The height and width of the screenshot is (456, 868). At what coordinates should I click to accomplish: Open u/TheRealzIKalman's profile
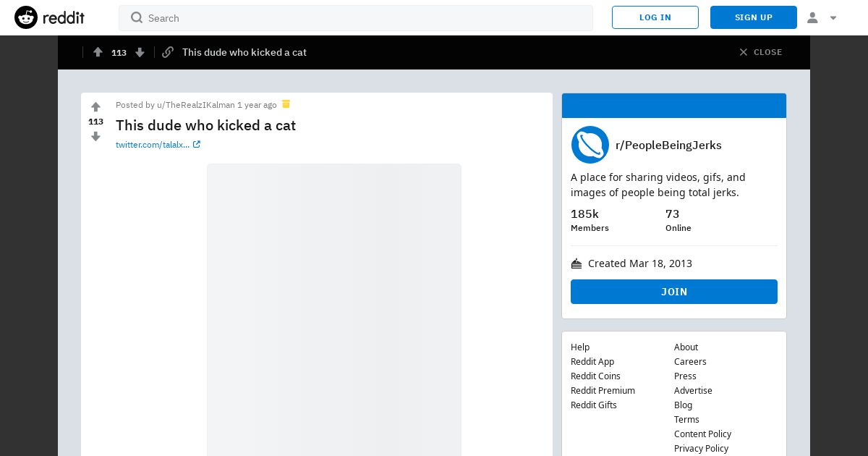(196, 105)
